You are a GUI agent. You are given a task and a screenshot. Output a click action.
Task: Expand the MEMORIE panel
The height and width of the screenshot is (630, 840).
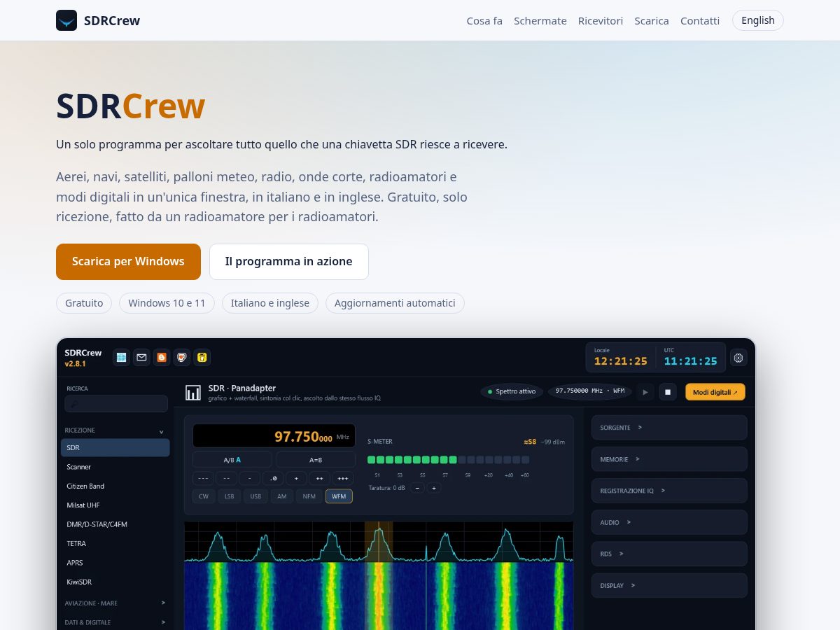[669, 459]
